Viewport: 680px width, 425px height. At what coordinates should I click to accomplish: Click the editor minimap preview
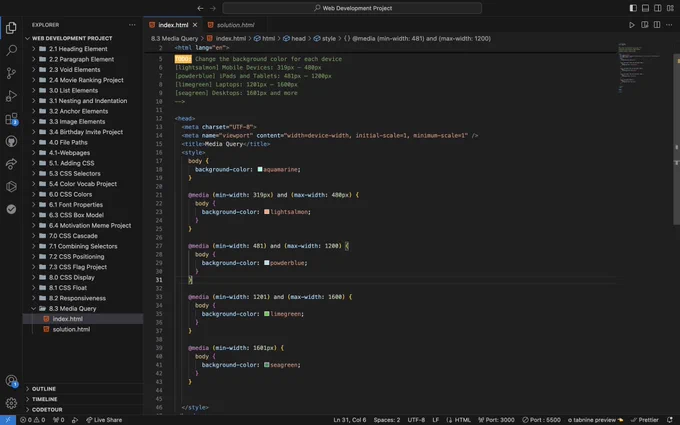(644, 67)
